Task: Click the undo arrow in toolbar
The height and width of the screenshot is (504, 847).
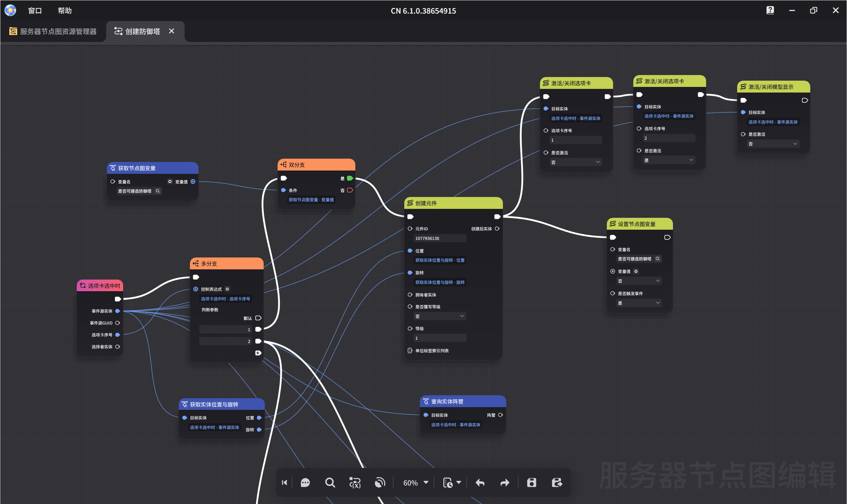Action: click(x=480, y=483)
